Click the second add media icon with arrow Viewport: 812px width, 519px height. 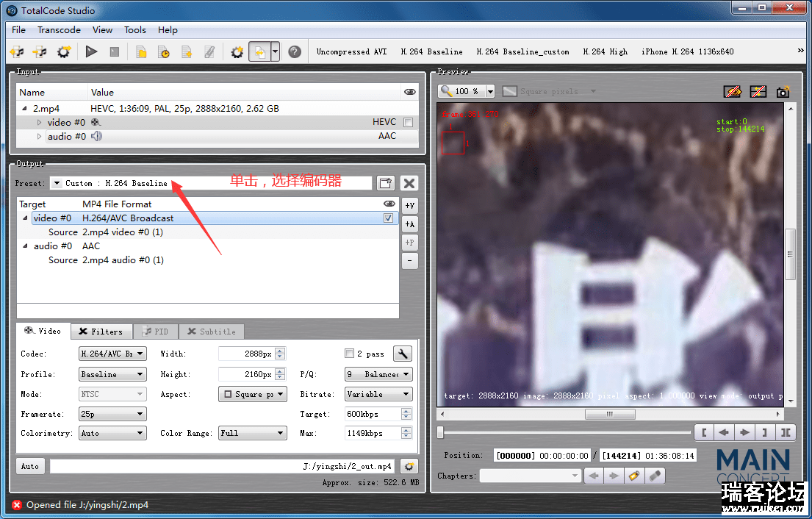tap(40, 51)
